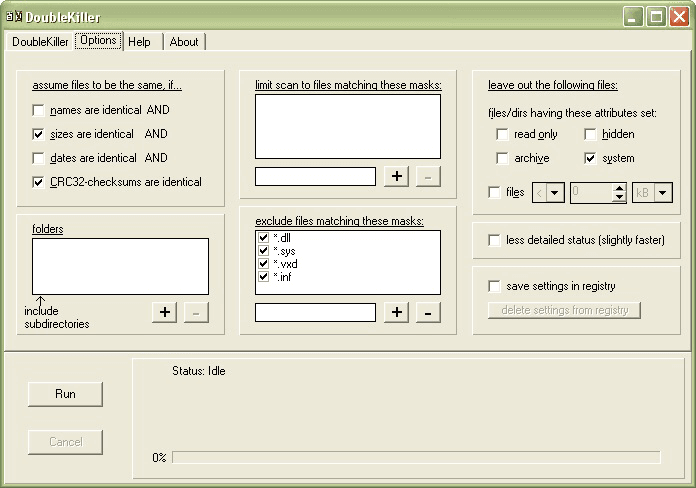This screenshot has height=488, width=696.
Task: Click minus button under folders list
Action: pos(196,312)
